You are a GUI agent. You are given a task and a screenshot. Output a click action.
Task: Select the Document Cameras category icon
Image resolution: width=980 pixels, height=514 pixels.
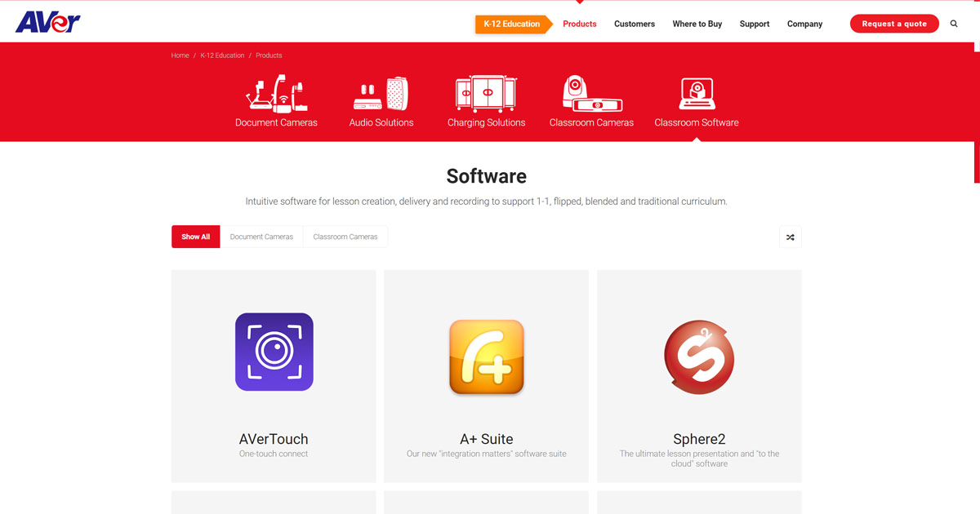276,95
